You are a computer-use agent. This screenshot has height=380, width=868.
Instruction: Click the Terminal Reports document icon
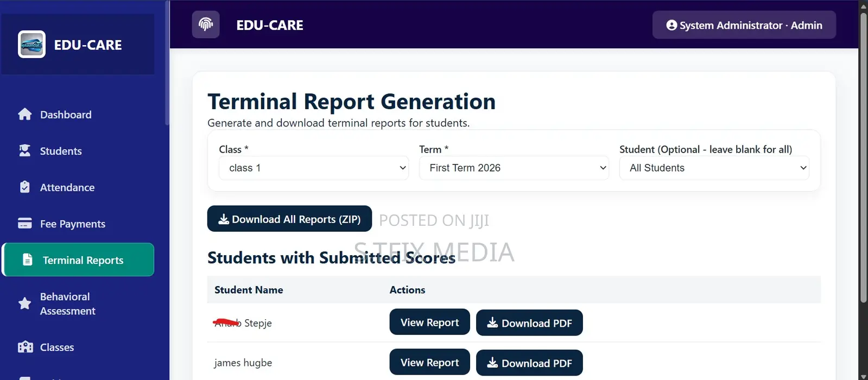click(x=28, y=259)
